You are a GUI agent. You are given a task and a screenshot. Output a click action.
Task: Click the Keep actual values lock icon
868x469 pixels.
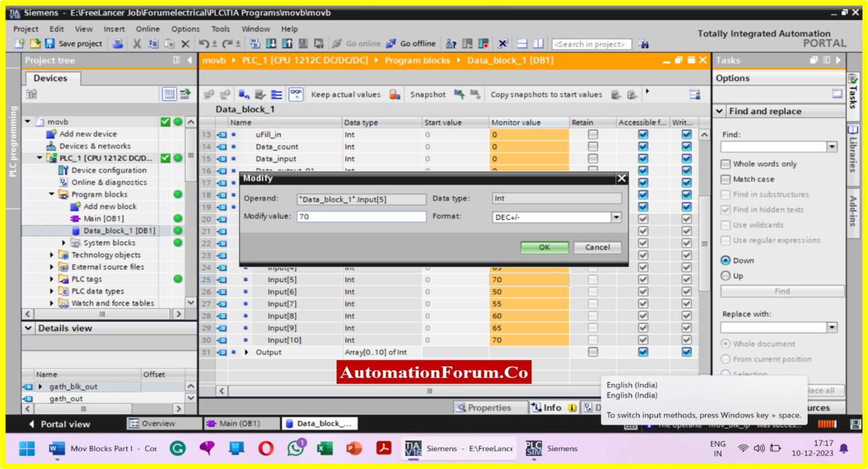(x=394, y=94)
